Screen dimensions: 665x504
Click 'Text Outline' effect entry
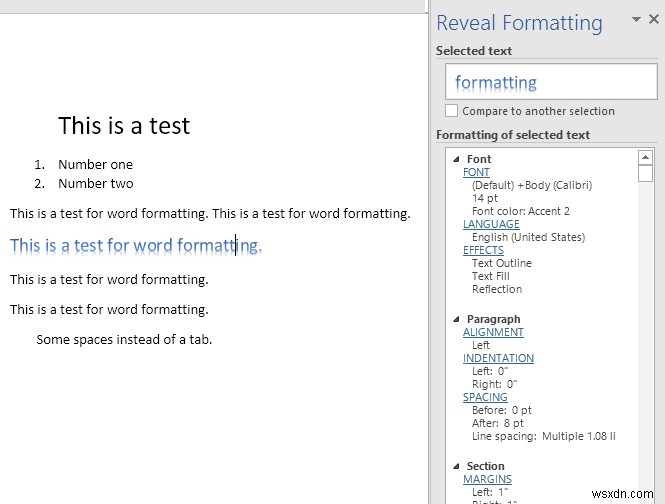coord(502,263)
